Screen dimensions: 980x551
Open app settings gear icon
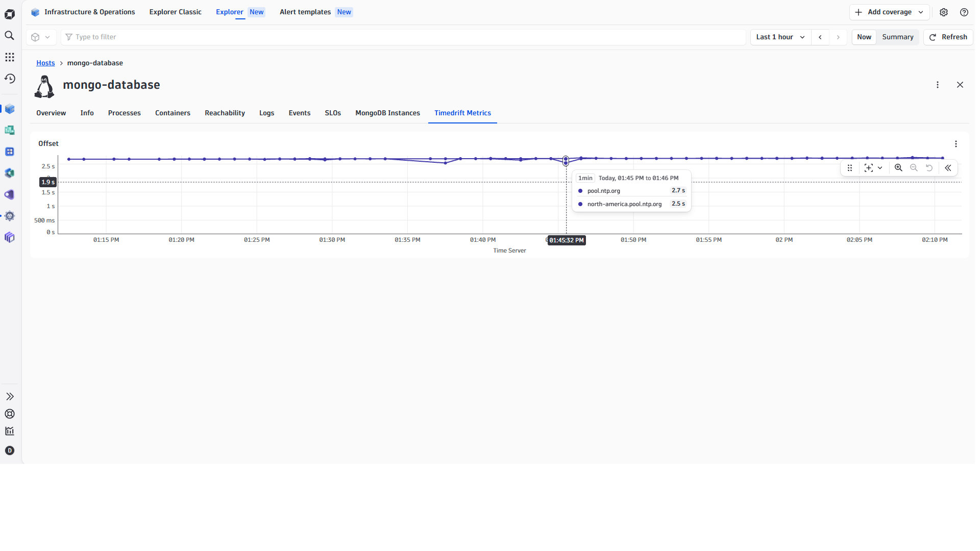pos(944,12)
